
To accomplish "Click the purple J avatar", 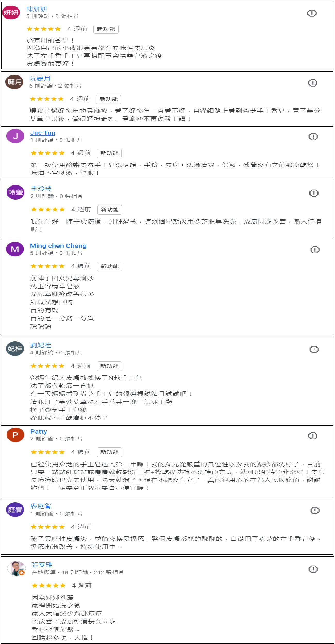I will click(x=15, y=136).
